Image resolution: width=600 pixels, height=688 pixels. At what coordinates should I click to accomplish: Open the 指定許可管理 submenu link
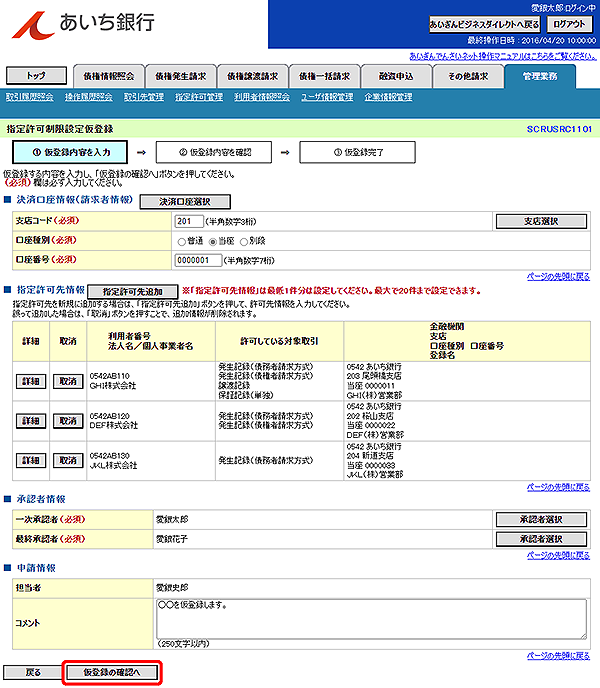click(199, 97)
